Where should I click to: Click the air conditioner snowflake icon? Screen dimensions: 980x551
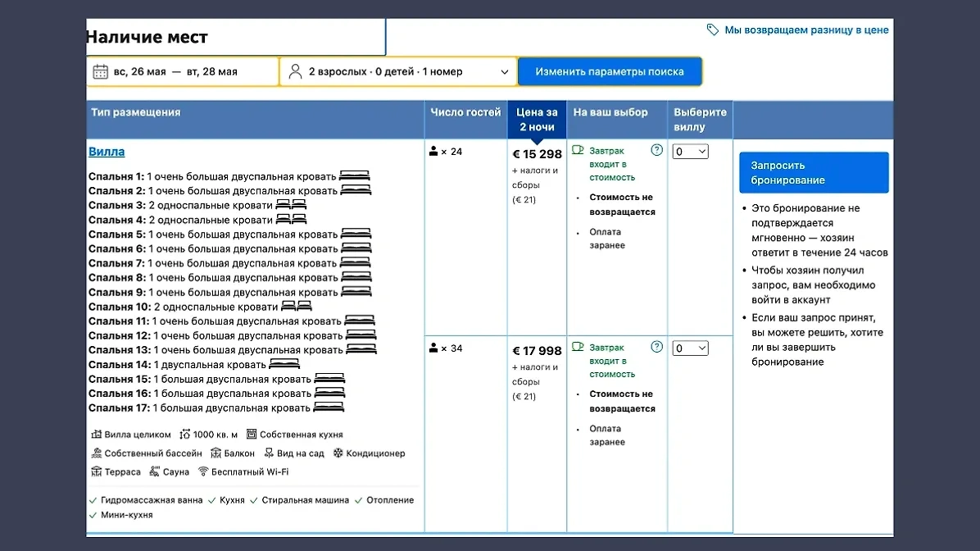[338, 453]
